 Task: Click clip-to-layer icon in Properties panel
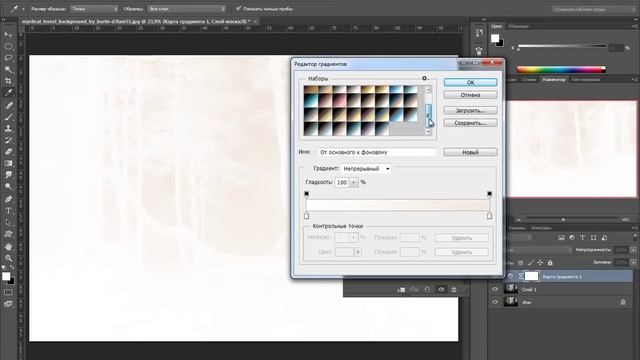pos(401,290)
